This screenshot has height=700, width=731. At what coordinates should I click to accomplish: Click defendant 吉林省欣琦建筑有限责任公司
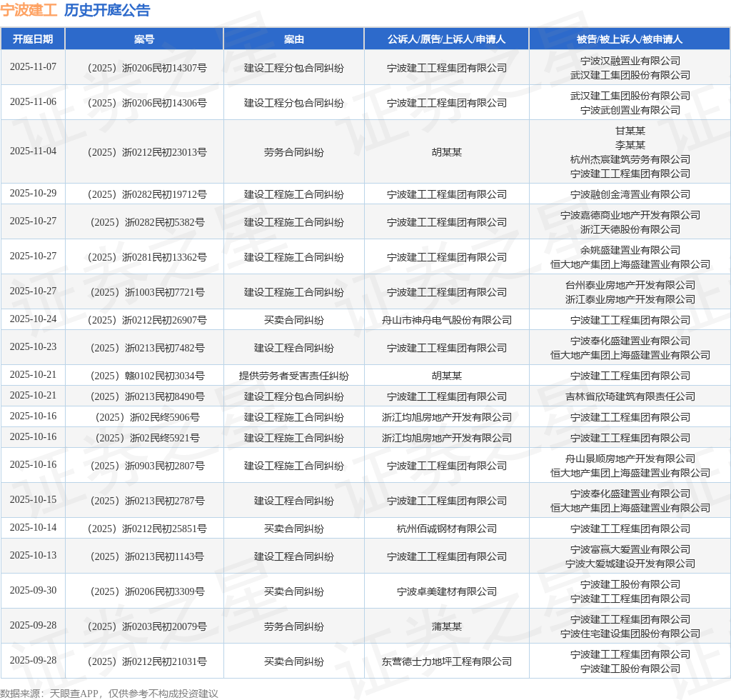pos(630,397)
